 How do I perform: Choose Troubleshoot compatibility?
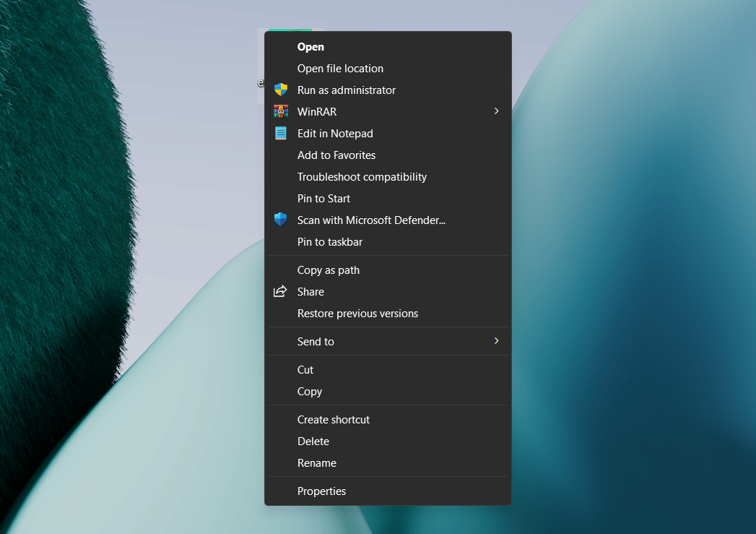coord(362,176)
